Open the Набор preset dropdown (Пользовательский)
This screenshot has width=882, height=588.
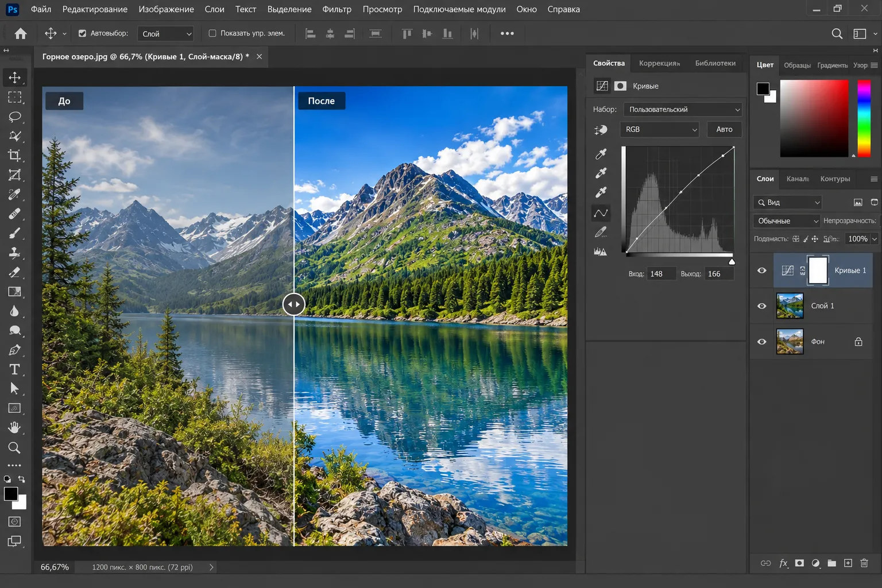[683, 110]
